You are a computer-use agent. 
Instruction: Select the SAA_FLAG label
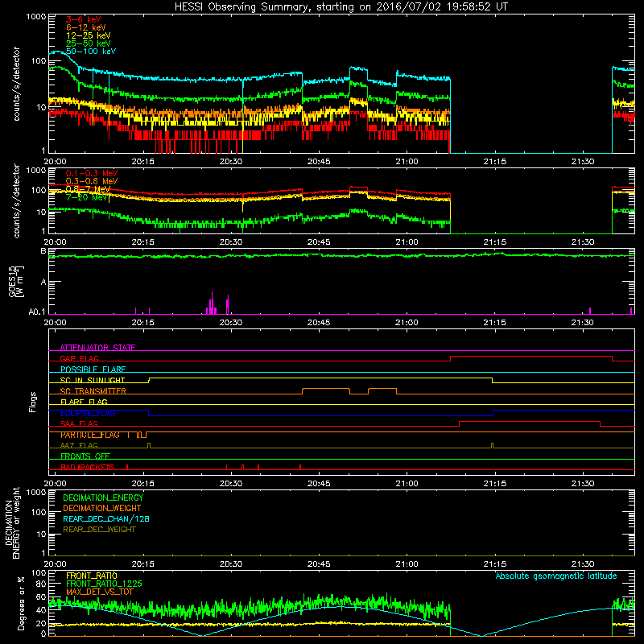tap(79, 423)
